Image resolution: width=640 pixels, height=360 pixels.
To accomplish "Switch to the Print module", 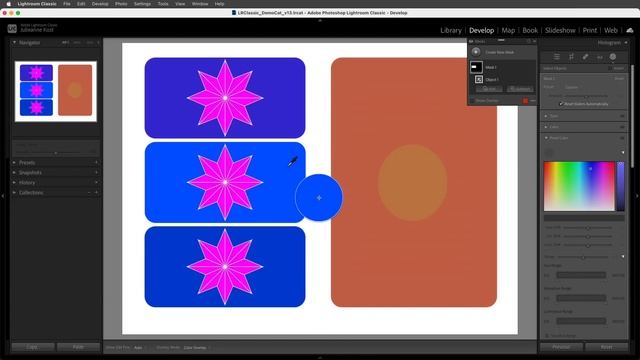I will coord(589,30).
